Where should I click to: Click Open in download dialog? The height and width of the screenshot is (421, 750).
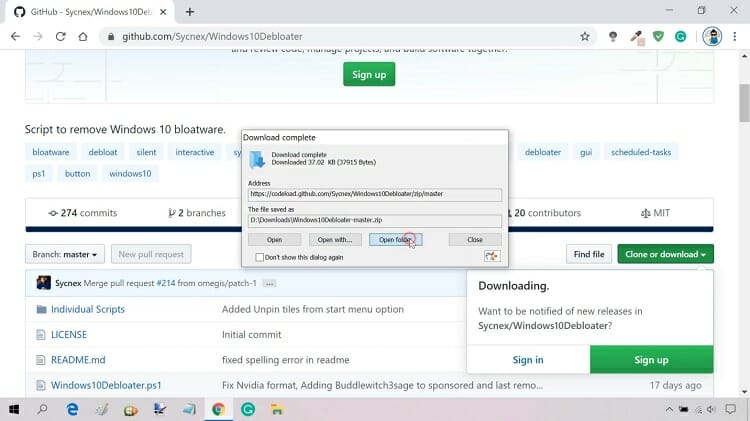point(275,240)
